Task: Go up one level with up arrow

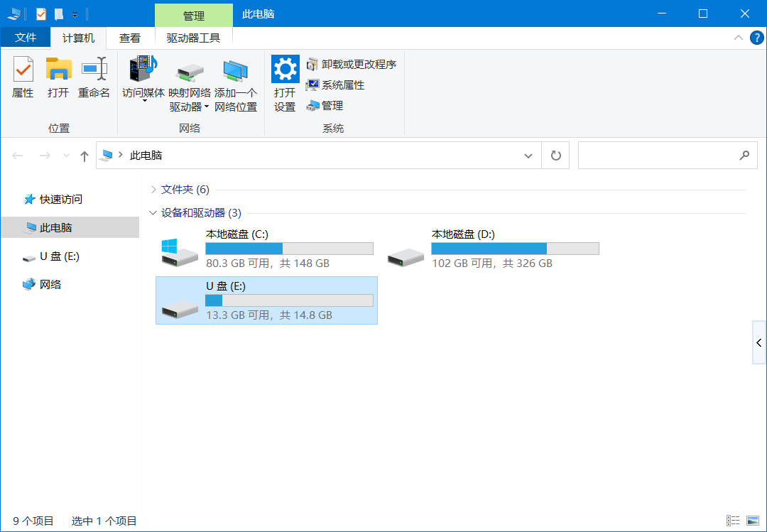Action: pyautogui.click(x=85, y=156)
